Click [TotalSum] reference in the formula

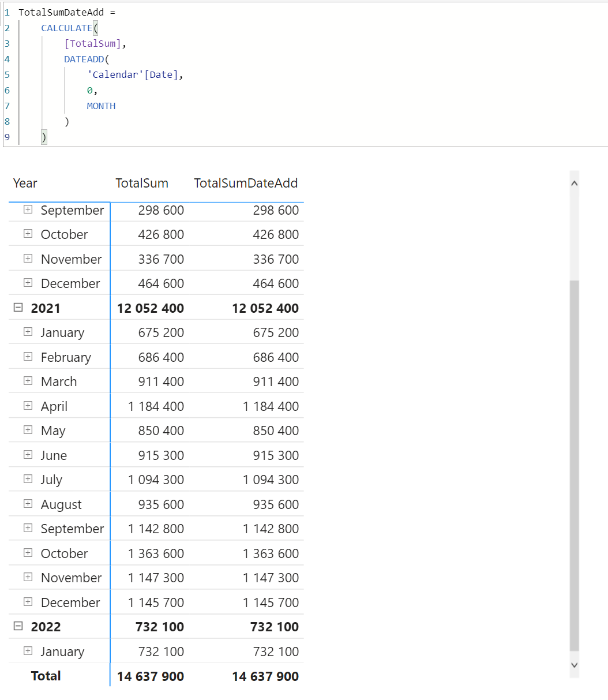pos(93,43)
